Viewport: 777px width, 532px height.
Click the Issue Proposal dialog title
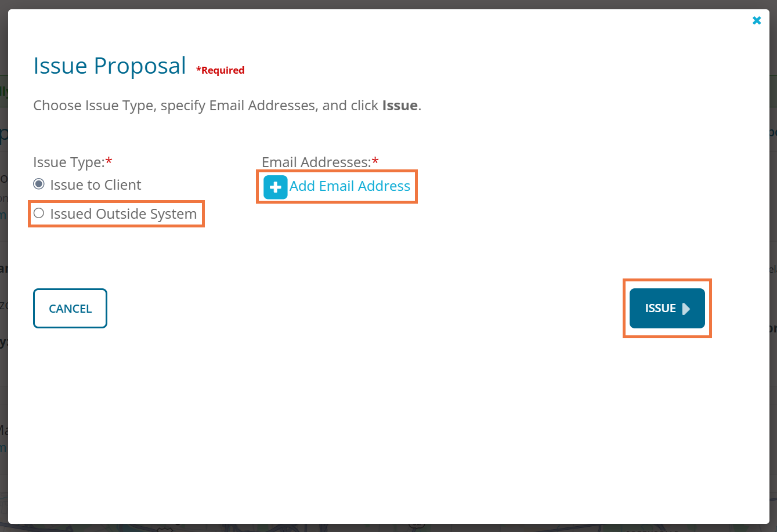click(x=110, y=66)
